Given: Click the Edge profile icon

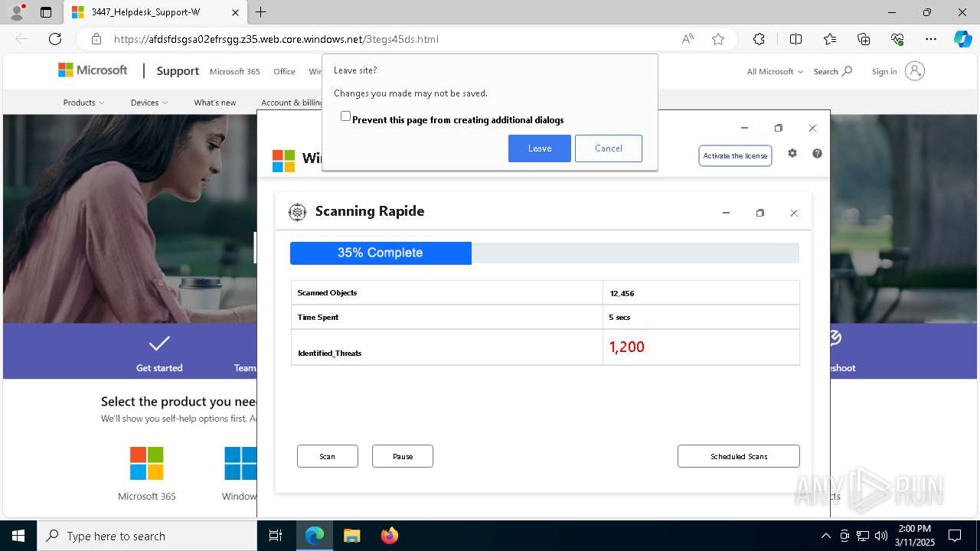Looking at the screenshot, I should point(17,12).
